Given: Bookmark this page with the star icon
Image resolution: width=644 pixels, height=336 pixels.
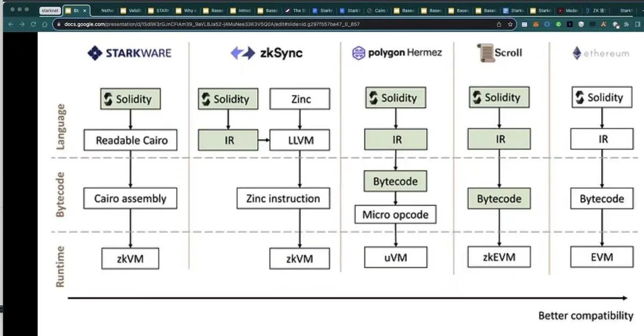Looking at the screenshot, I should (x=510, y=24).
